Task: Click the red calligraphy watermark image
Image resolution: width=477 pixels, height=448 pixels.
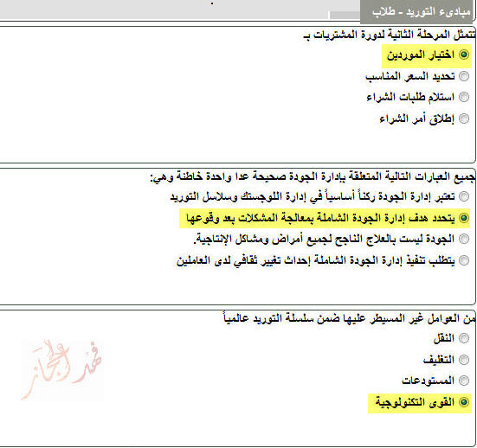Action: tap(61, 369)
